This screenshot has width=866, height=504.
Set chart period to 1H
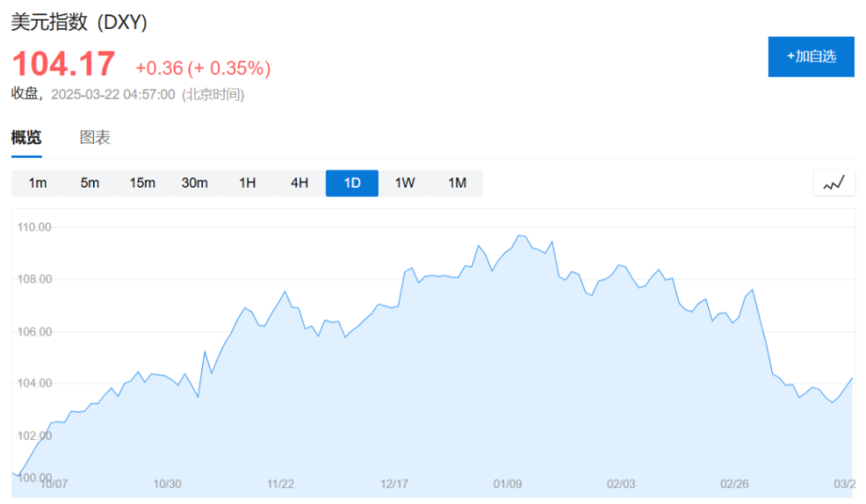click(x=247, y=183)
